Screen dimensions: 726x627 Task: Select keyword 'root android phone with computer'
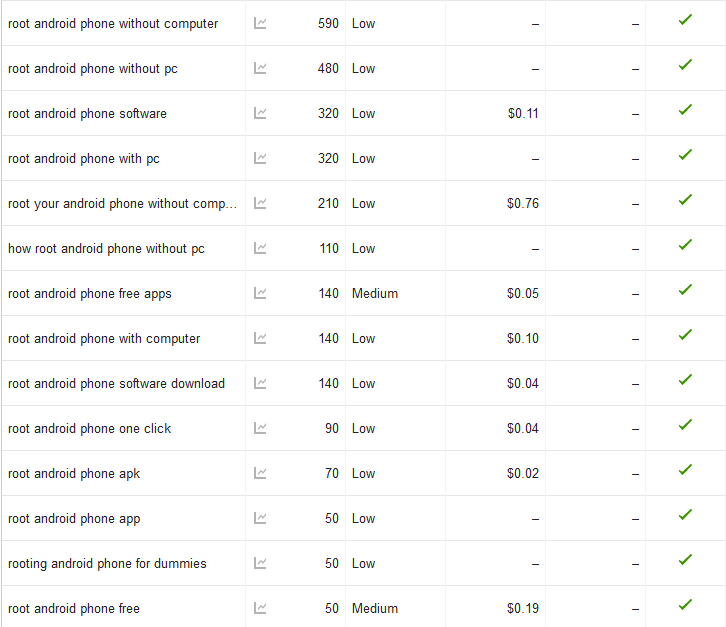pos(104,338)
